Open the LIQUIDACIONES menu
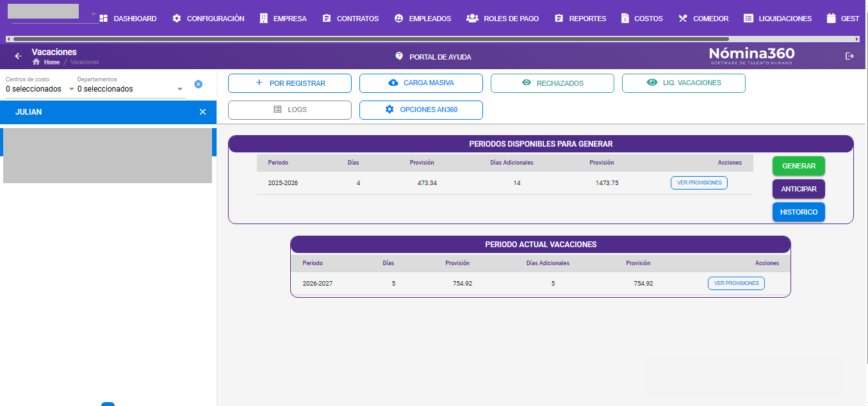The width and height of the screenshot is (868, 406). 778,19
